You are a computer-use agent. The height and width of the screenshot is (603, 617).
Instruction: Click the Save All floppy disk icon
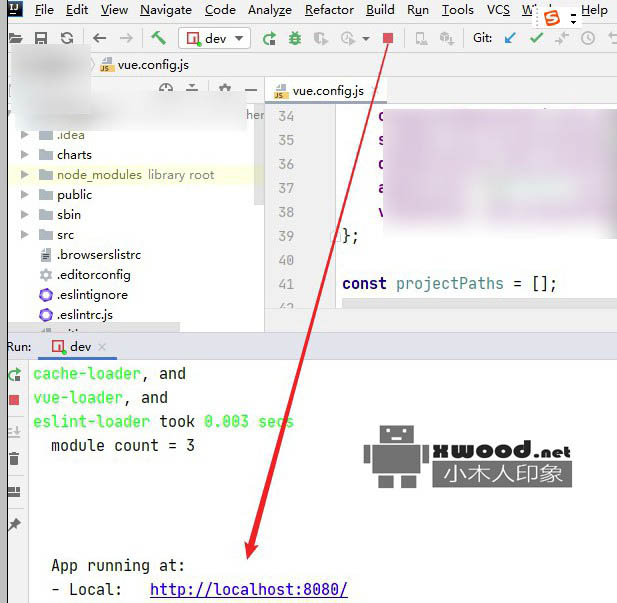coord(41,38)
